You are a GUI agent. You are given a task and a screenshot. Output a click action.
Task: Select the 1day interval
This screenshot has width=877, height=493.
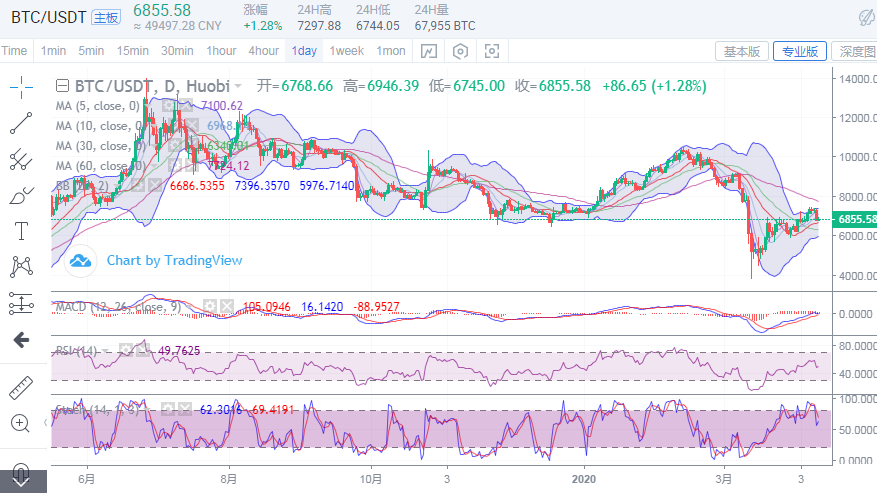tap(304, 51)
